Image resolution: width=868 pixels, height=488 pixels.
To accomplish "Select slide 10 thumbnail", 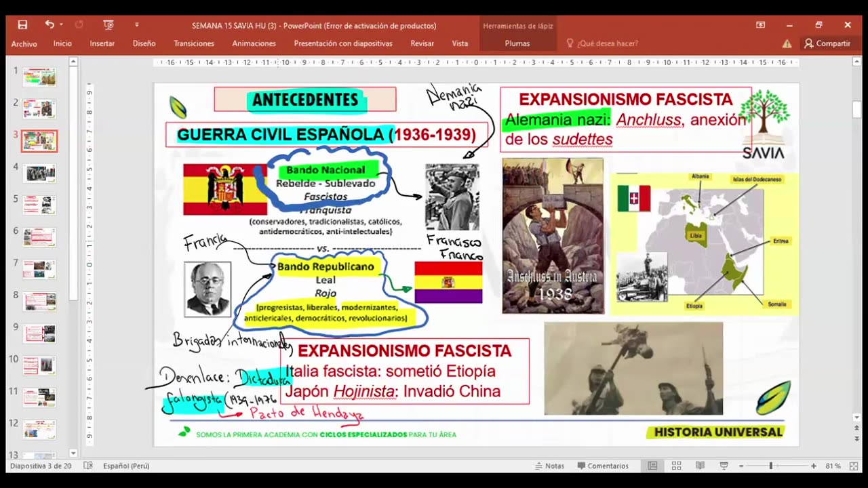I will [x=39, y=365].
